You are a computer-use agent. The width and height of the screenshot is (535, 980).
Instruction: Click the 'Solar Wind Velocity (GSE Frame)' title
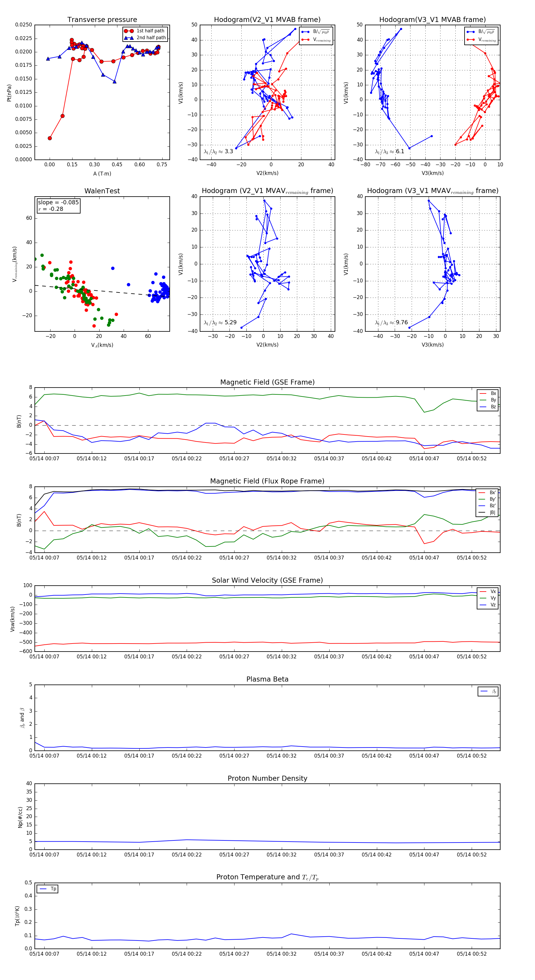(x=267, y=580)
